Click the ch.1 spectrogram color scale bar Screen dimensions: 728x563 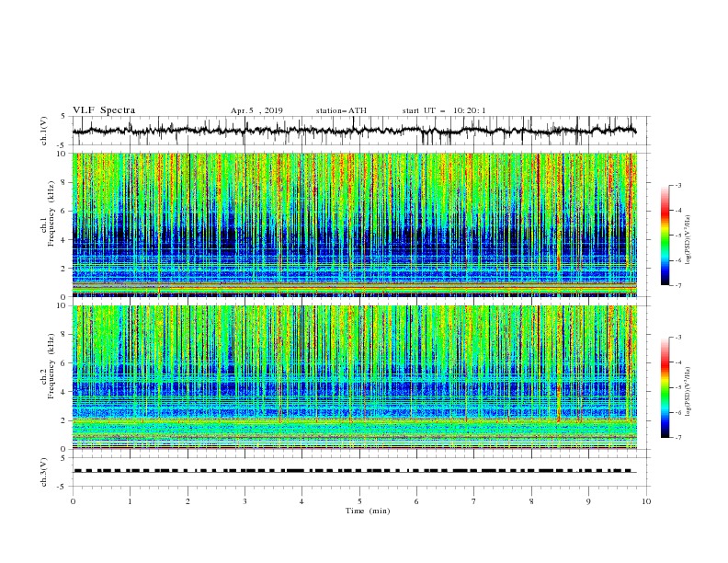click(665, 236)
